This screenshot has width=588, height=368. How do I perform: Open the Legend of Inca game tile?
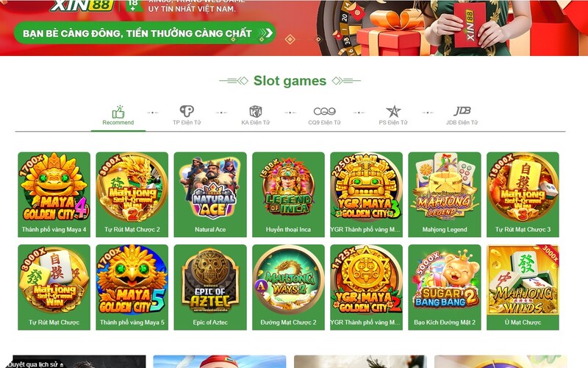click(288, 194)
